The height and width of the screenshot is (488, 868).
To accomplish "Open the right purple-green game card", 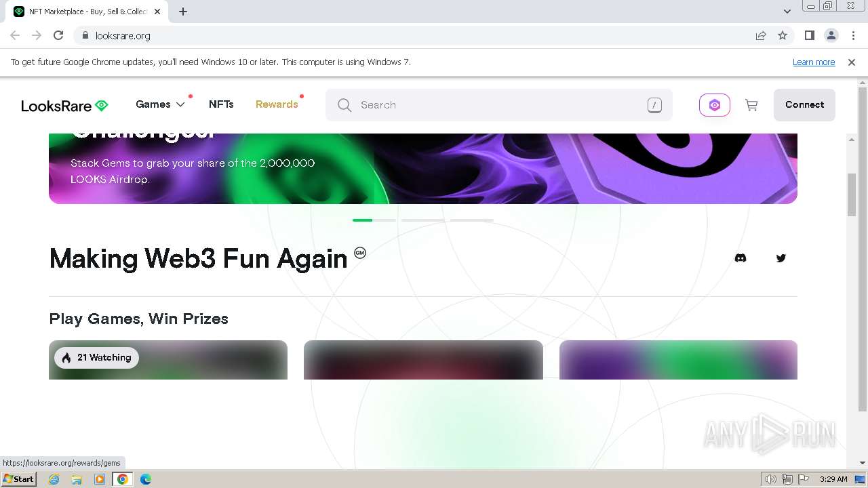I will coord(678,360).
